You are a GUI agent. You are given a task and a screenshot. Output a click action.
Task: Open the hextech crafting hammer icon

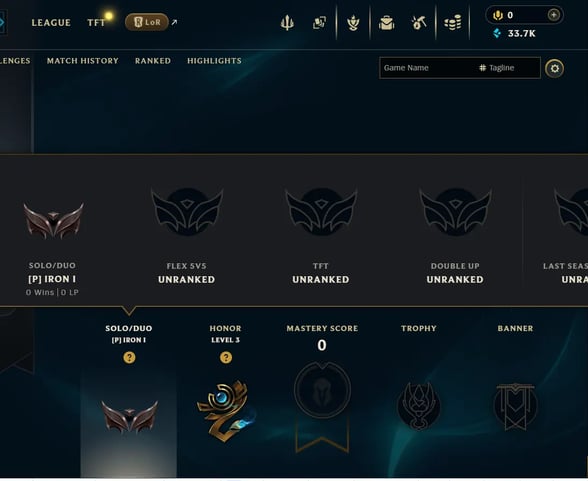(x=419, y=23)
